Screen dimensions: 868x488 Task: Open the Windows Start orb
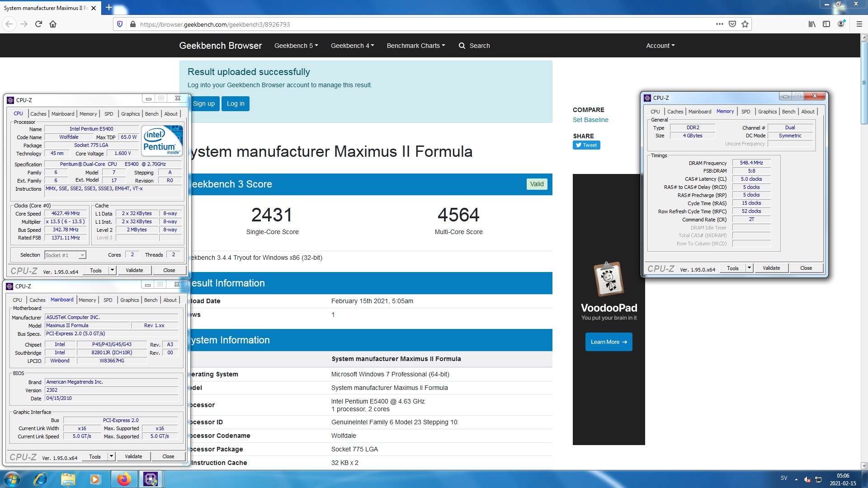[12, 479]
